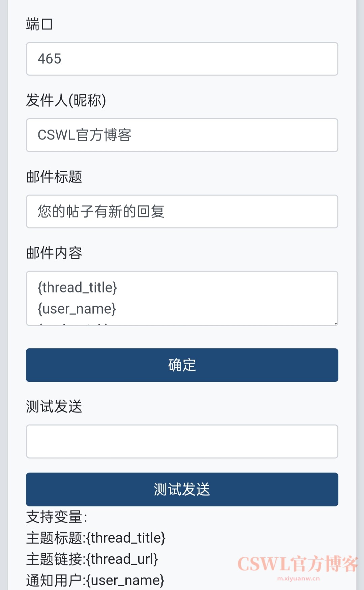
Task: Click the pink CSWL官方博客 watermark logo
Action: [x=298, y=564]
